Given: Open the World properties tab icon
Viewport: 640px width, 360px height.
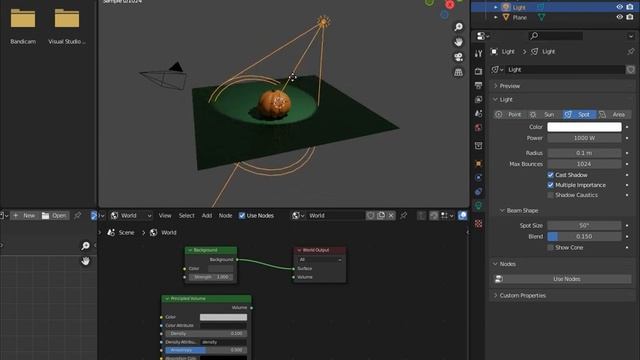Looking at the screenshot, I should pos(478,127).
